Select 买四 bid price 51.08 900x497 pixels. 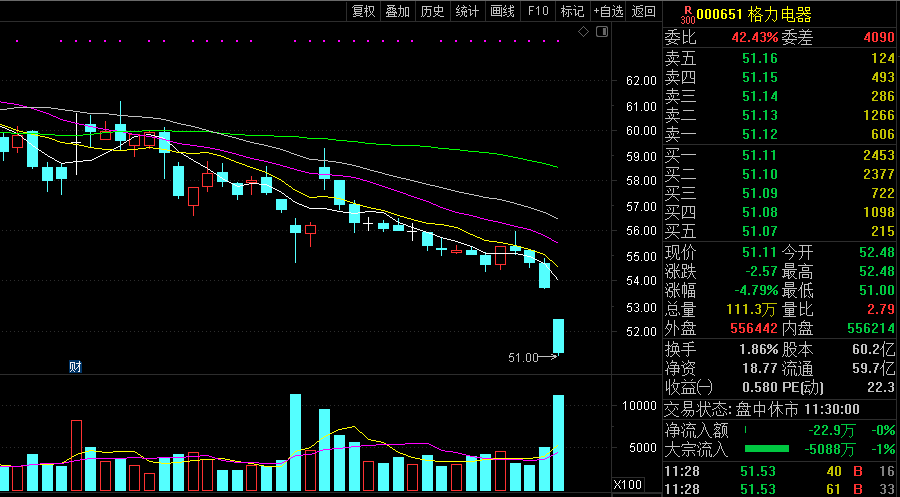(759, 212)
